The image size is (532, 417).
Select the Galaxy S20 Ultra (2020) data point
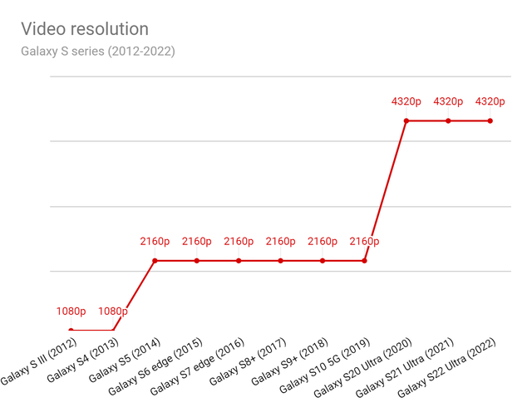point(406,121)
